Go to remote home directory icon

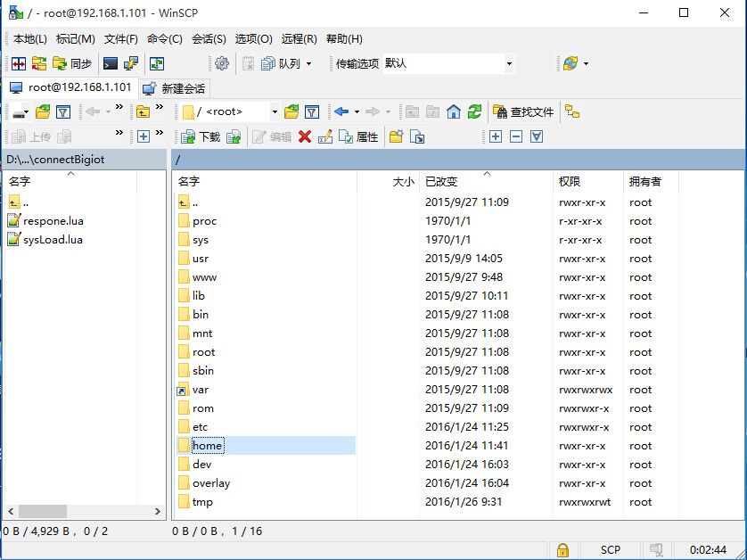tap(454, 112)
